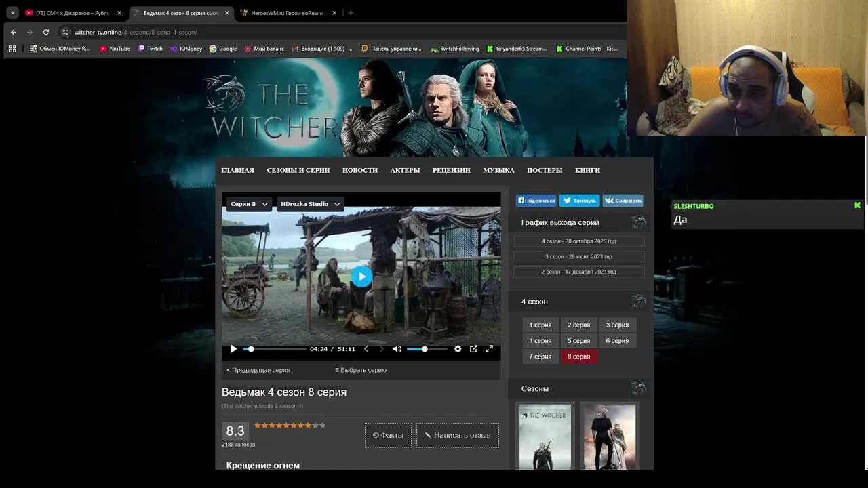Mute the video with the speaker icon
The width and height of the screenshot is (868, 488).
coord(397,349)
